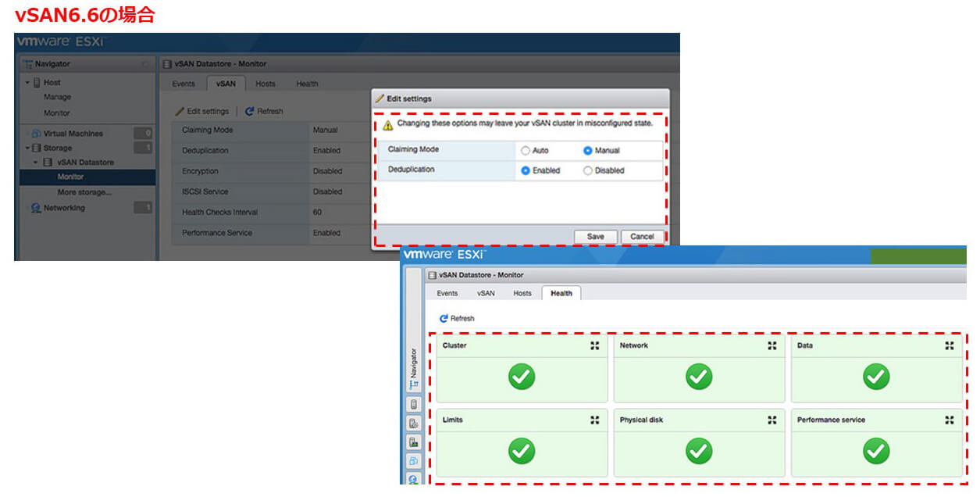Expand the Limits health card

click(594, 420)
